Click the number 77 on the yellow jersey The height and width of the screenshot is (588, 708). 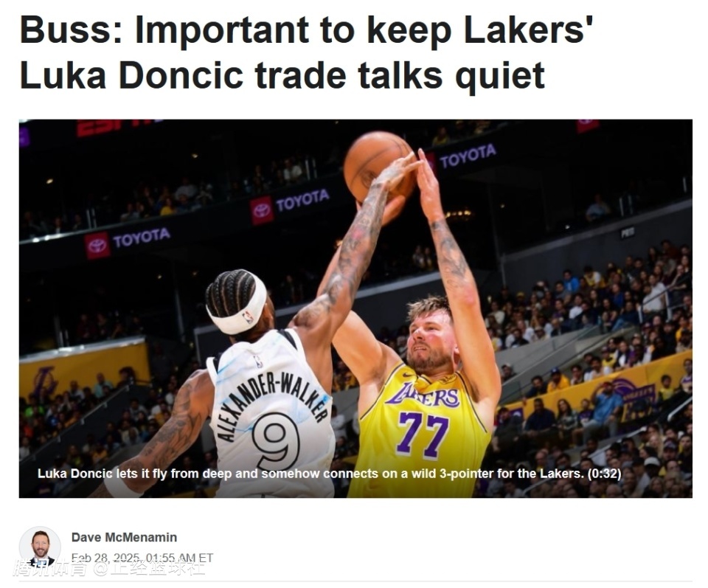point(423,435)
